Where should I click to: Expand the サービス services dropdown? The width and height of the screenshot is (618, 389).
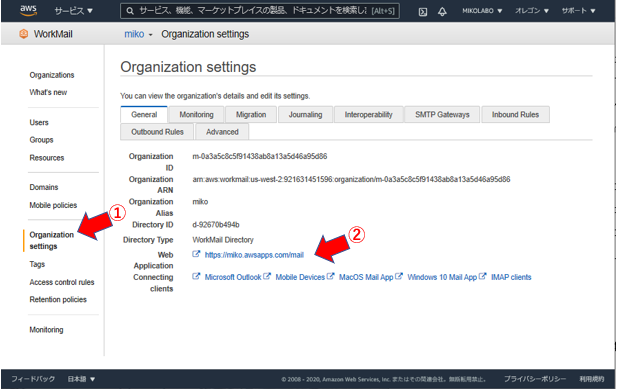click(74, 11)
